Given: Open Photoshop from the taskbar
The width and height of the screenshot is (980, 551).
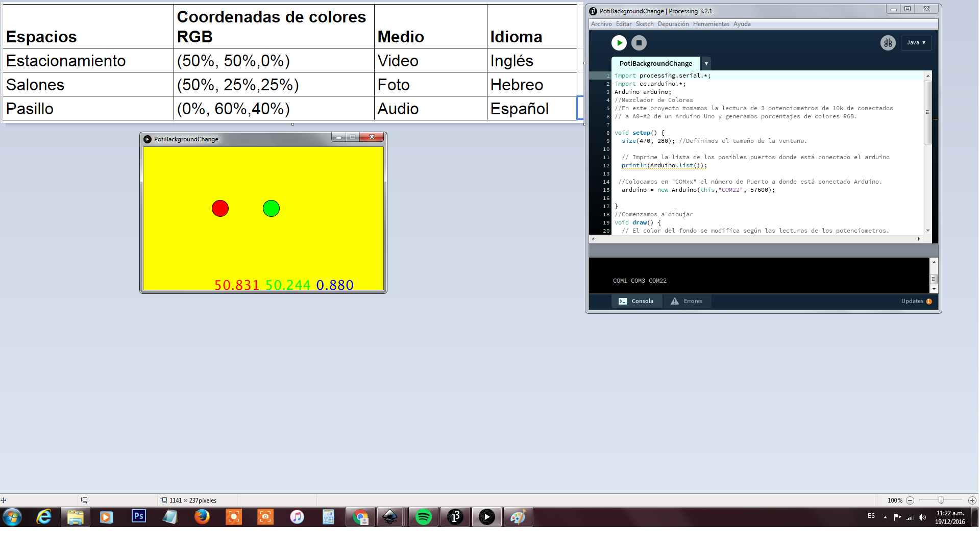Looking at the screenshot, I should pos(138,517).
